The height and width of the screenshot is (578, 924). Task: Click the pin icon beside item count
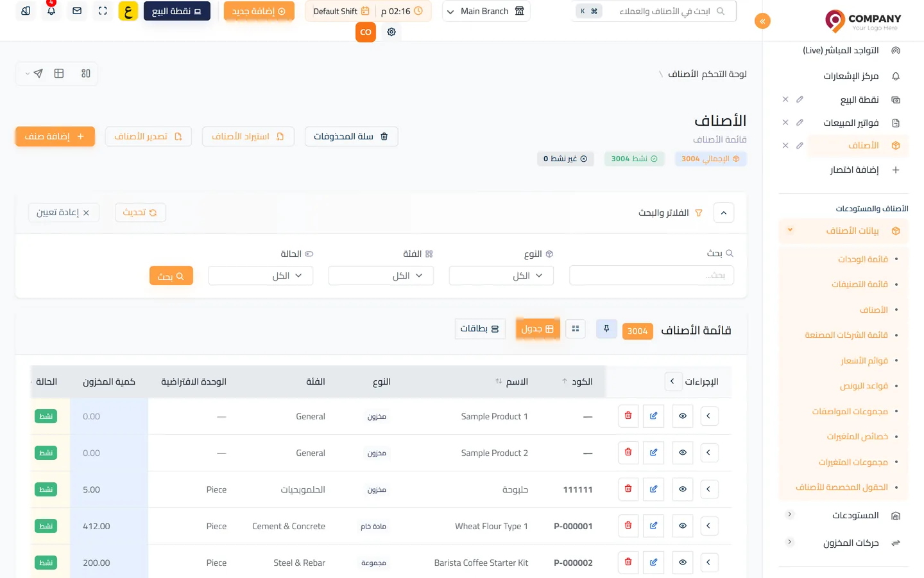606,329
